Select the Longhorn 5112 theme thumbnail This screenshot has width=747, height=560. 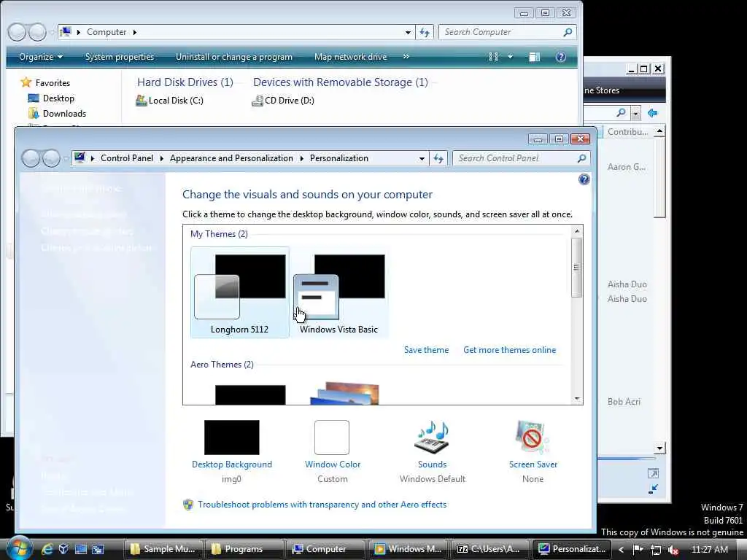pos(239,292)
